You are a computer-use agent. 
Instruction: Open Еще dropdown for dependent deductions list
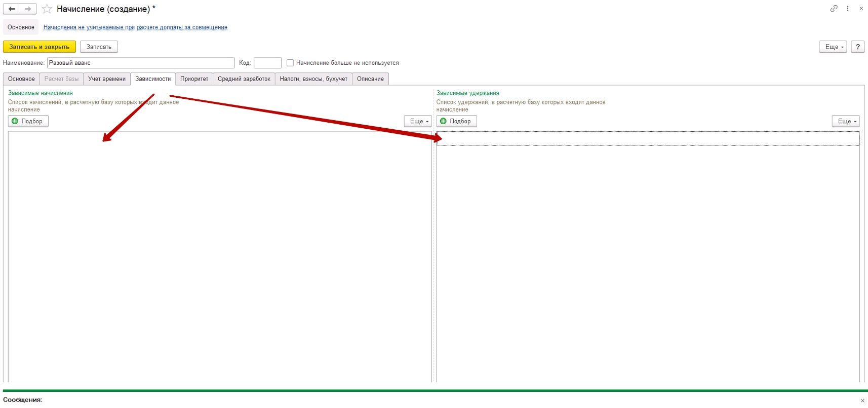(x=845, y=121)
